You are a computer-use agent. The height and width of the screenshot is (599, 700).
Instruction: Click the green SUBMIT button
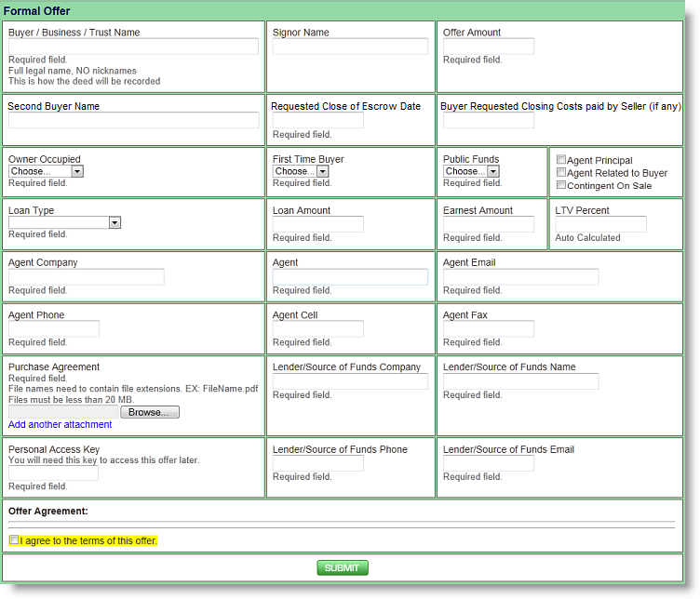[x=343, y=567]
